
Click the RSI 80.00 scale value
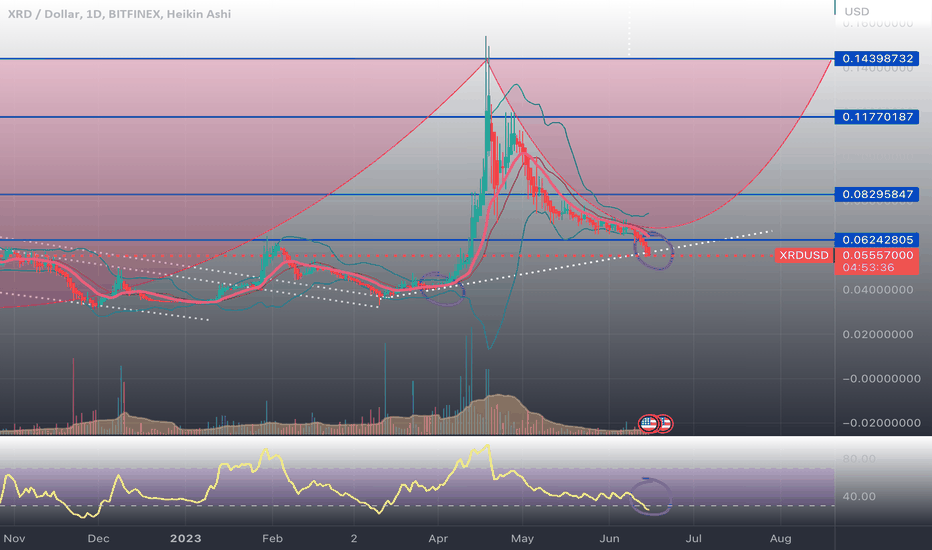coord(859,459)
